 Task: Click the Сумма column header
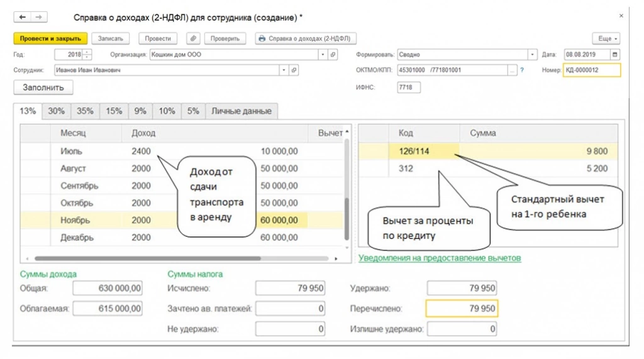[x=538, y=133]
